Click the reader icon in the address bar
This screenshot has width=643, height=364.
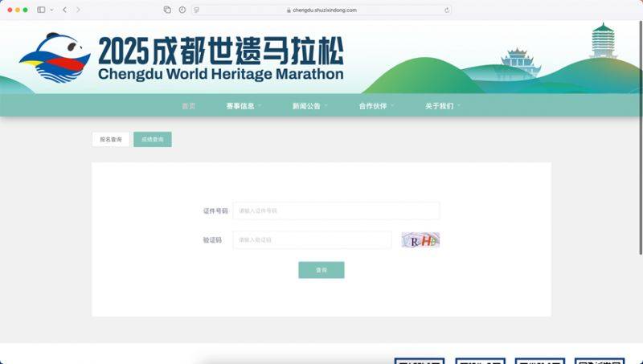197,10
